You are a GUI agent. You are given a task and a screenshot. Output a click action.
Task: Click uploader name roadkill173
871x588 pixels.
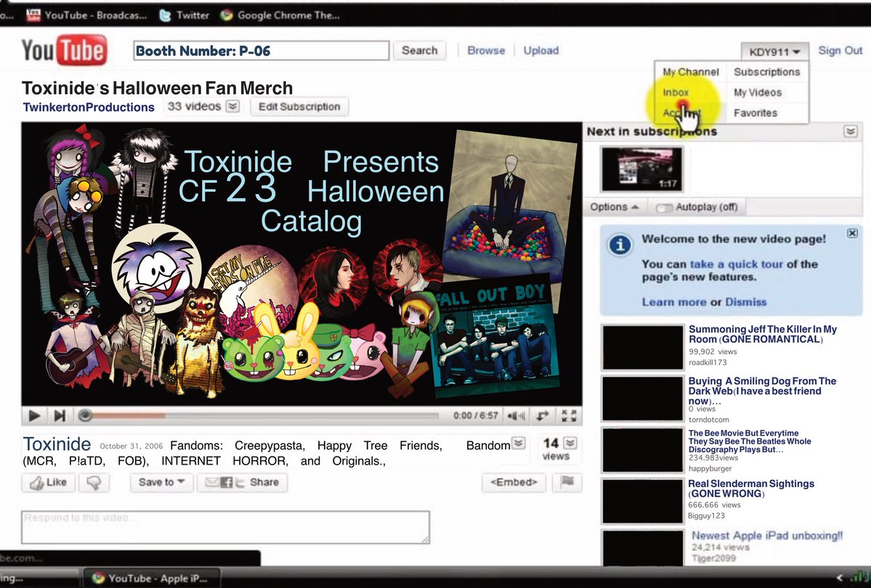pyautogui.click(x=707, y=362)
